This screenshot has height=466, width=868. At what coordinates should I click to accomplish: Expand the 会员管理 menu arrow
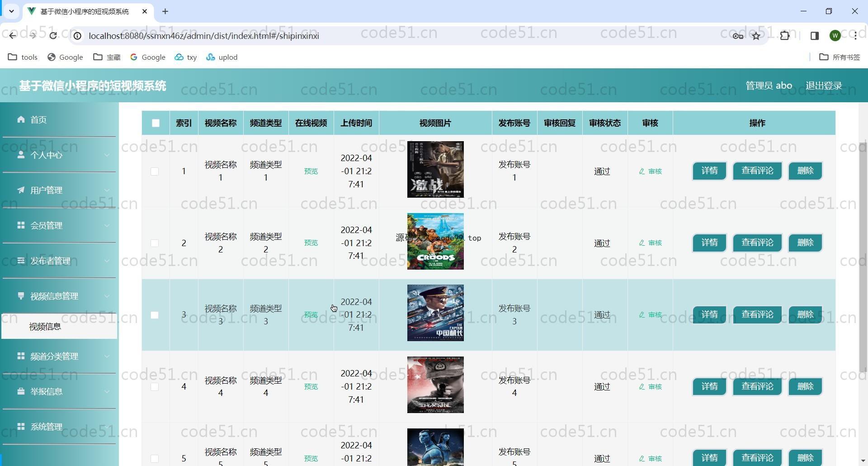click(x=107, y=226)
